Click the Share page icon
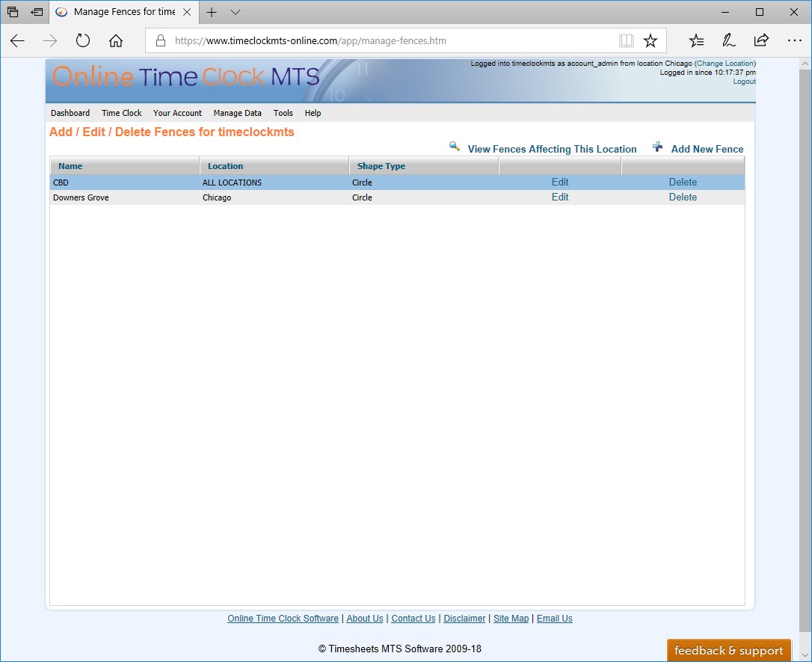812x662 pixels. (x=761, y=40)
